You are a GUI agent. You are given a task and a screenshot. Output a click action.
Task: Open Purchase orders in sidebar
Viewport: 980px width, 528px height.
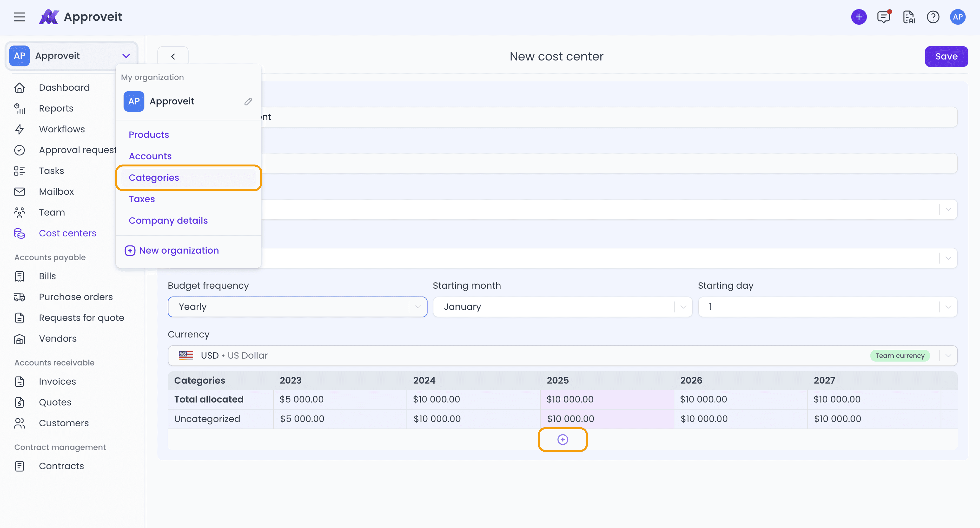[76, 297]
